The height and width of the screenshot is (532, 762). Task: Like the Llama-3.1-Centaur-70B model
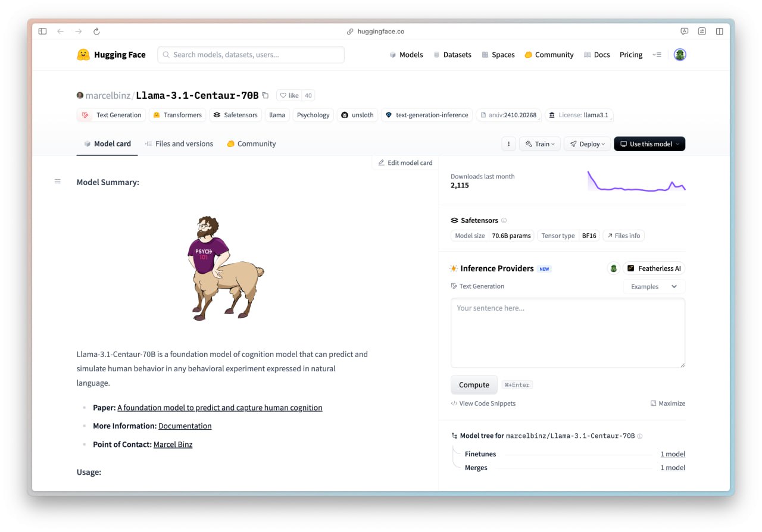click(289, 96)
